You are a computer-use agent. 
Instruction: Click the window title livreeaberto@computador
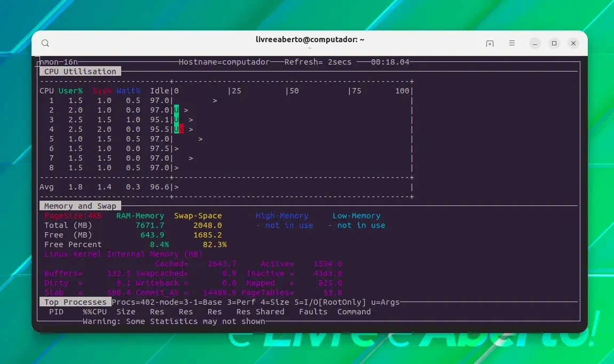pyautogui.click(x=310, y=39)
